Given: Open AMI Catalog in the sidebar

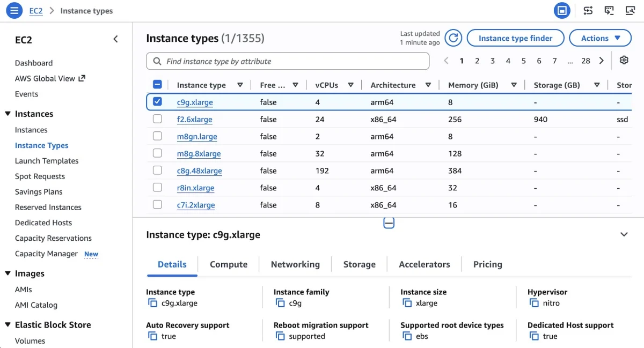Looking at the screenshot, I should click(x=36, y=305).
